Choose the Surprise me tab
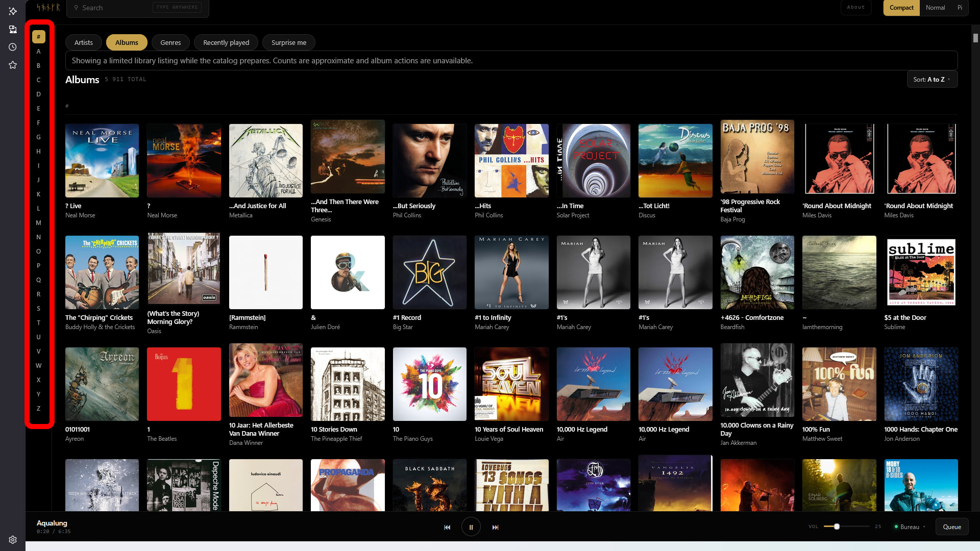Screen dimensions: 980x551 point(289,42)
